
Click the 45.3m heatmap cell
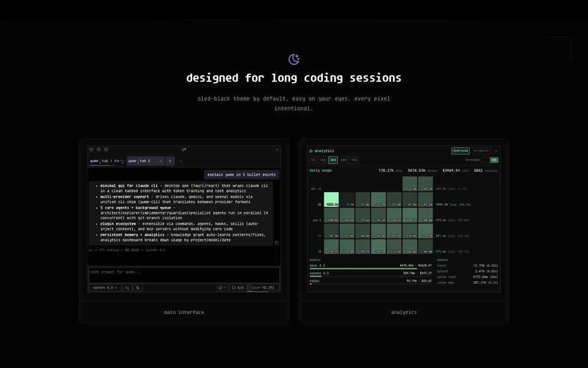pos(331,231)
